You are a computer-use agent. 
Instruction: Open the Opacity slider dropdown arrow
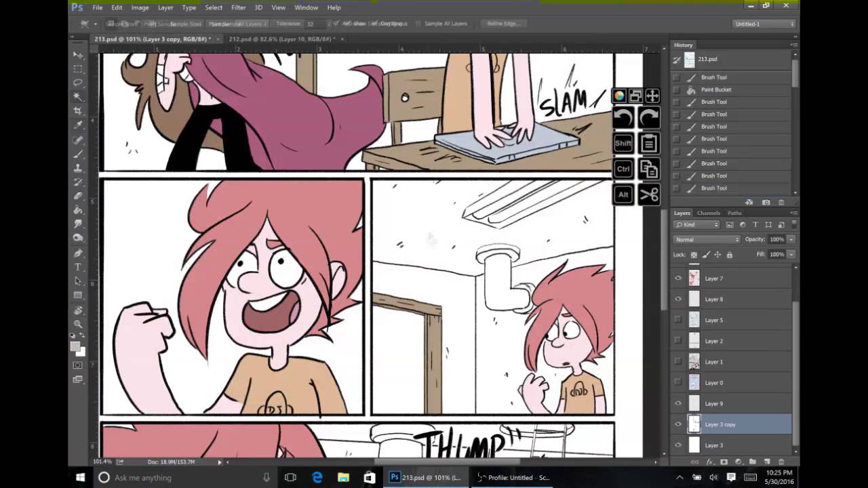tap(791, 239)
